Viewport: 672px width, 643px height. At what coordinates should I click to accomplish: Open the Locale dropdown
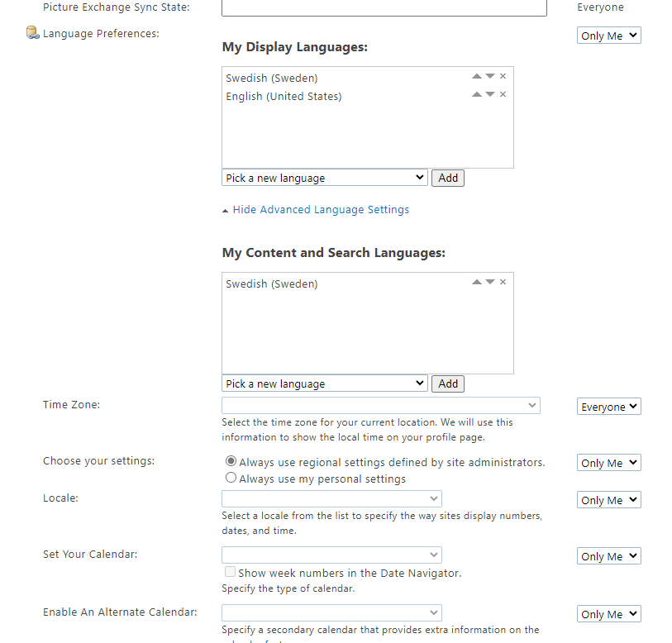[331, 499]
